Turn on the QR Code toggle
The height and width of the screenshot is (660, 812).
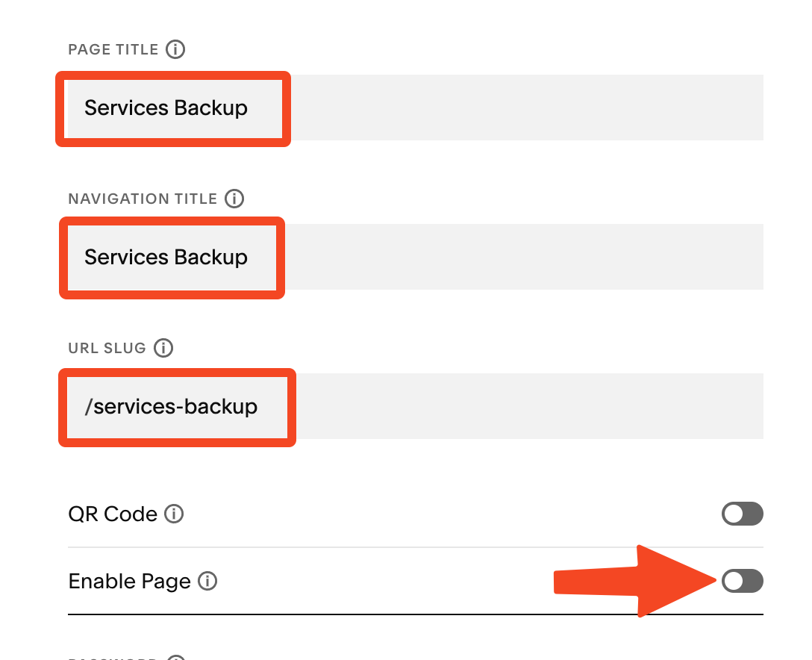742,514
